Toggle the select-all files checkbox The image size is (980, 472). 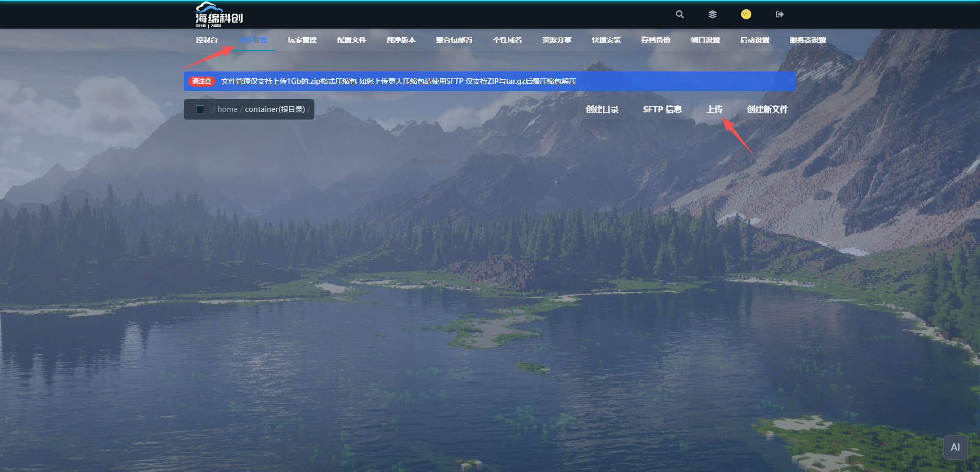point(200,109)
